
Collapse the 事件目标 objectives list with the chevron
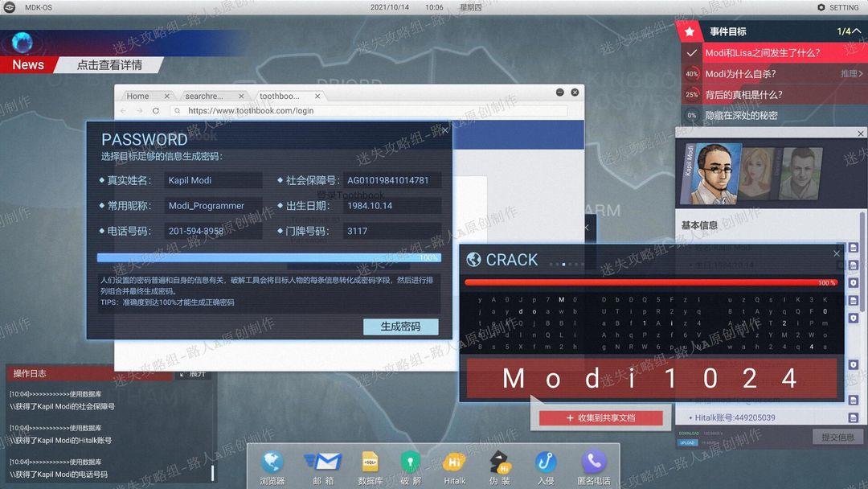coord(857,31)
